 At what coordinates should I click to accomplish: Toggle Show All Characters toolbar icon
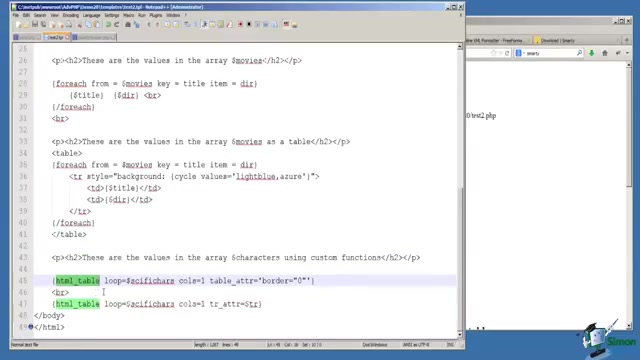[195, 25]
